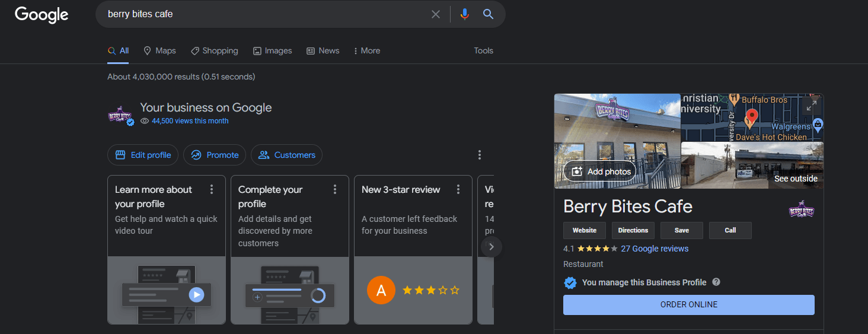Viewport: 868px width, 334px height.
Task: Click the Google logo
Action: coord(42,14)
